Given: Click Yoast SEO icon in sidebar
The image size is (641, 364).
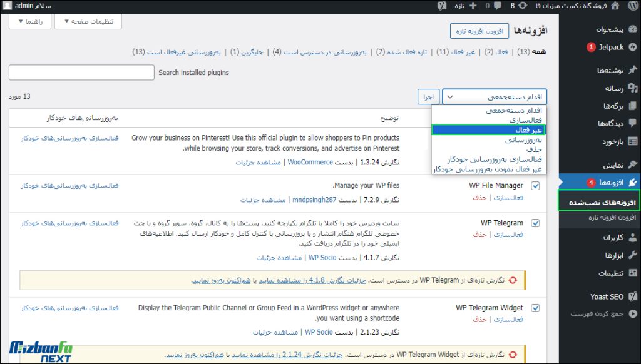Looking at the screenshot, I should [x=632, y=296].
